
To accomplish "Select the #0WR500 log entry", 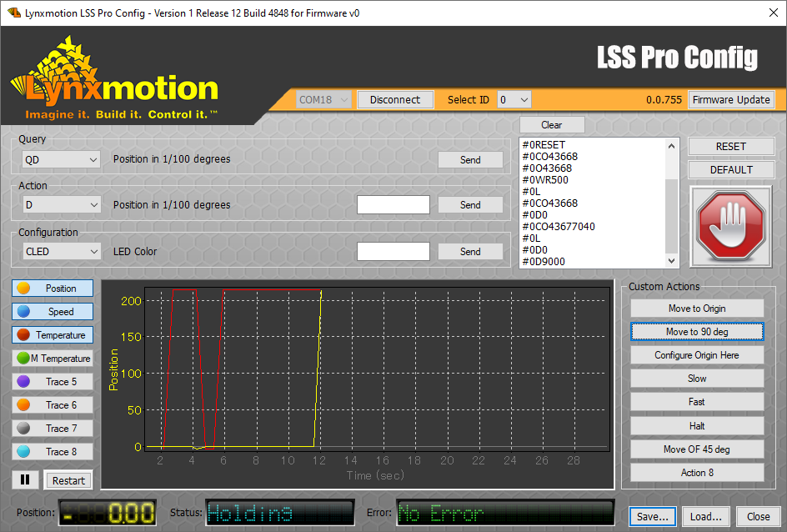I will 545,179.
